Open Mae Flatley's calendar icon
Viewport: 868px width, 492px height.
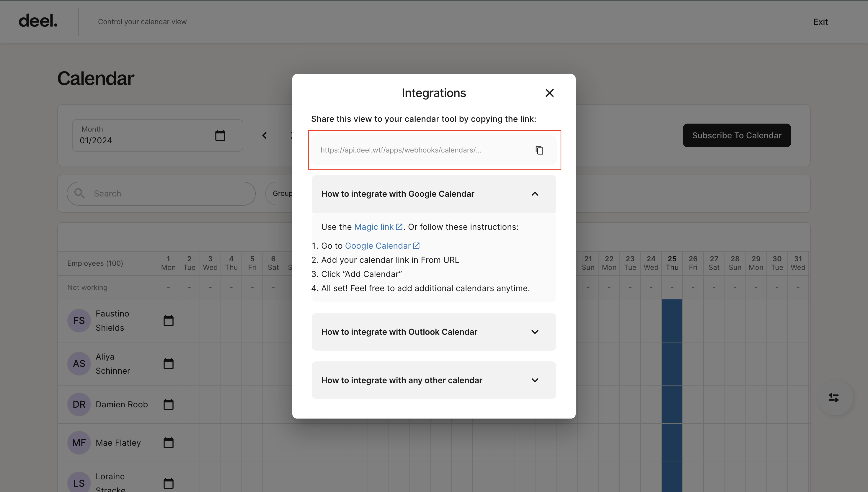coord(168,443)
